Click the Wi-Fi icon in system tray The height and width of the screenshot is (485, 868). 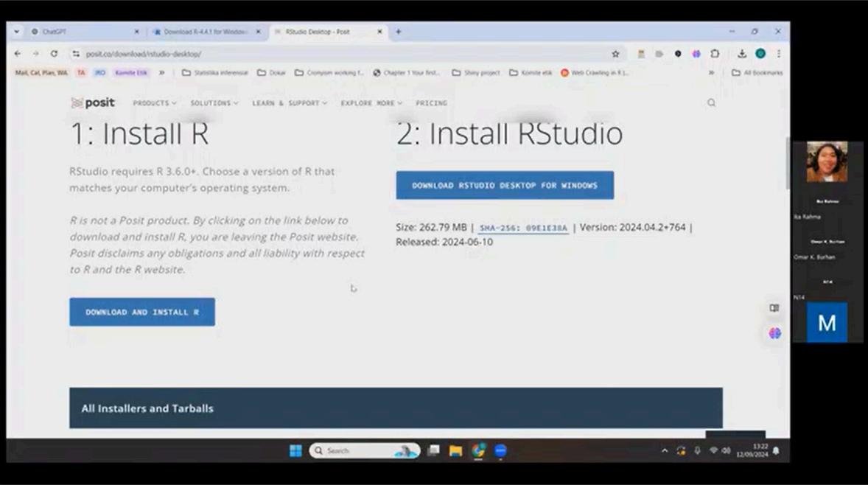pos(713,450)
